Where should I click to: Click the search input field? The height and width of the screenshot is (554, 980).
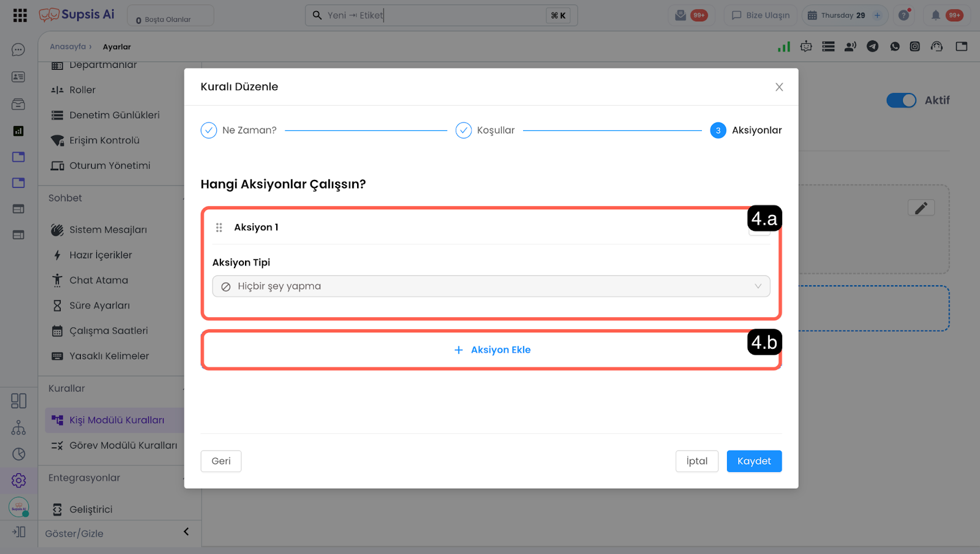(429, 15)
